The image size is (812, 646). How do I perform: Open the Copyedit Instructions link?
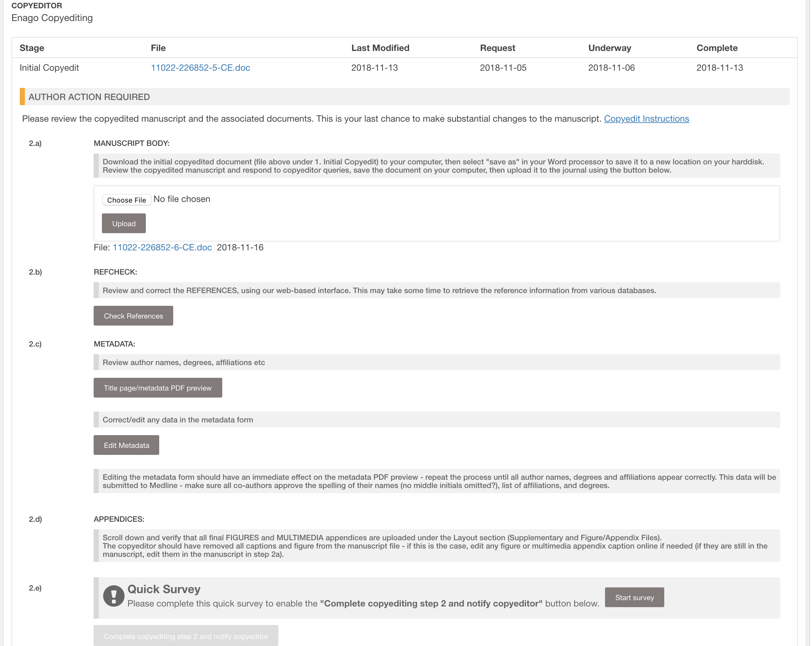tap(646, 118)
